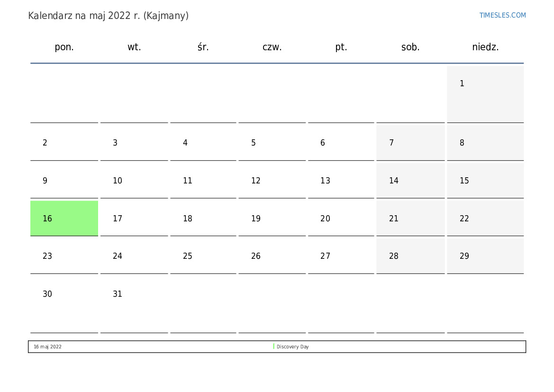Open the TIMESLES.COM link

[502, 15]
